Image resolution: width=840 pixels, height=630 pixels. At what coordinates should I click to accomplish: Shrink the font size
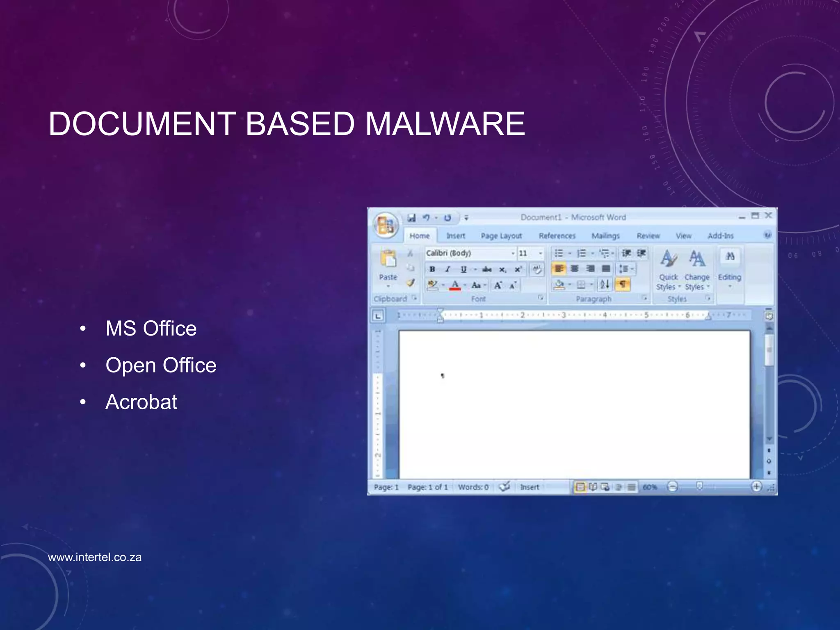click(x=513, y=285)
